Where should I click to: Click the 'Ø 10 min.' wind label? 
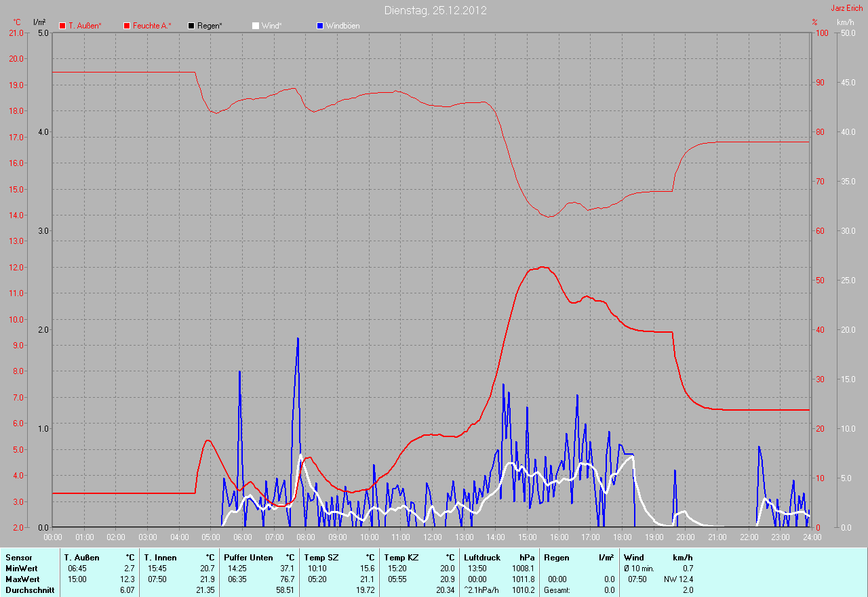point(639,569)
